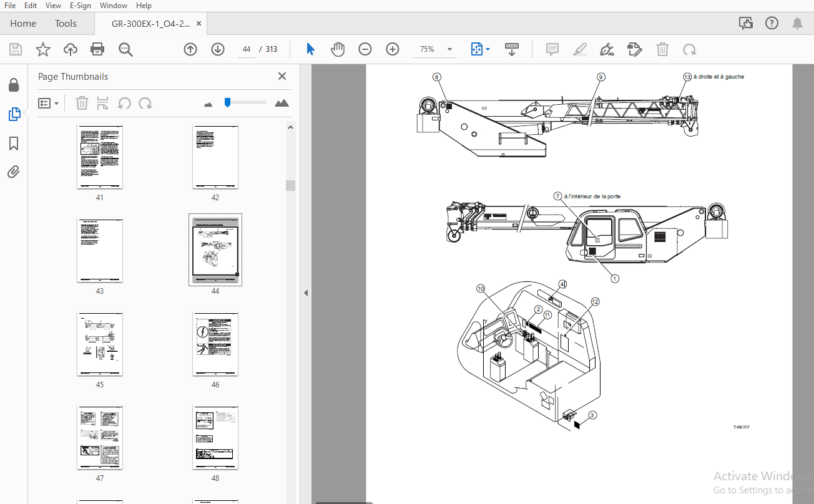
Task: Upload file to cloud icon
Action: (x=71, y=49)
